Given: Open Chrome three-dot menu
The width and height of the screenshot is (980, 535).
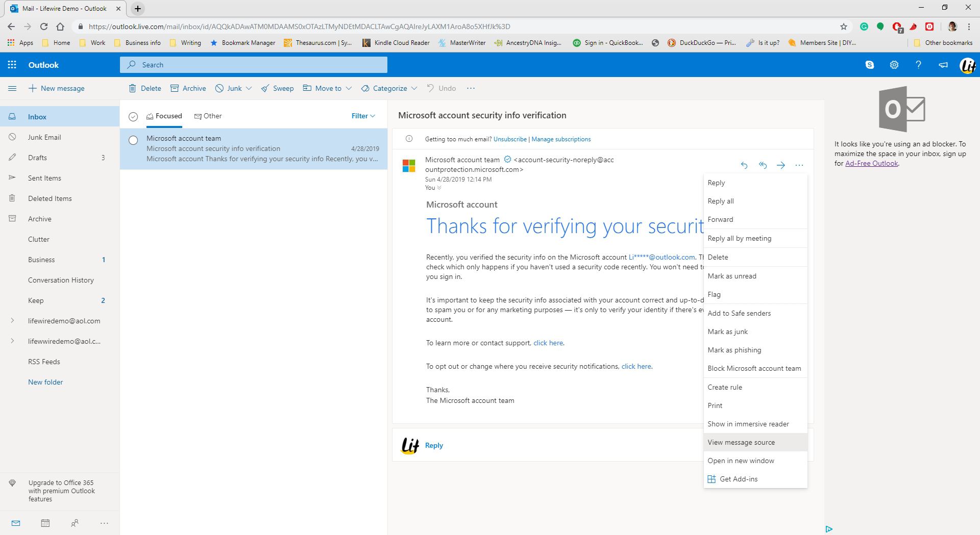Looking at the screenshot, I should point(969,27).
